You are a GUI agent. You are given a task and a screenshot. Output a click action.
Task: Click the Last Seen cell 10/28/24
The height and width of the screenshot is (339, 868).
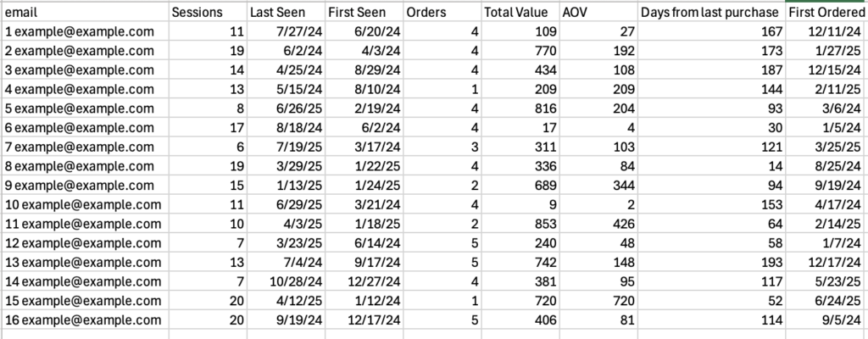point(287,281)
